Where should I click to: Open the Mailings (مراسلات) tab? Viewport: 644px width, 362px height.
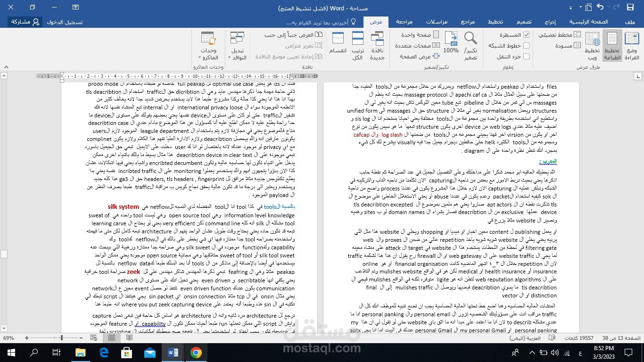437,22
